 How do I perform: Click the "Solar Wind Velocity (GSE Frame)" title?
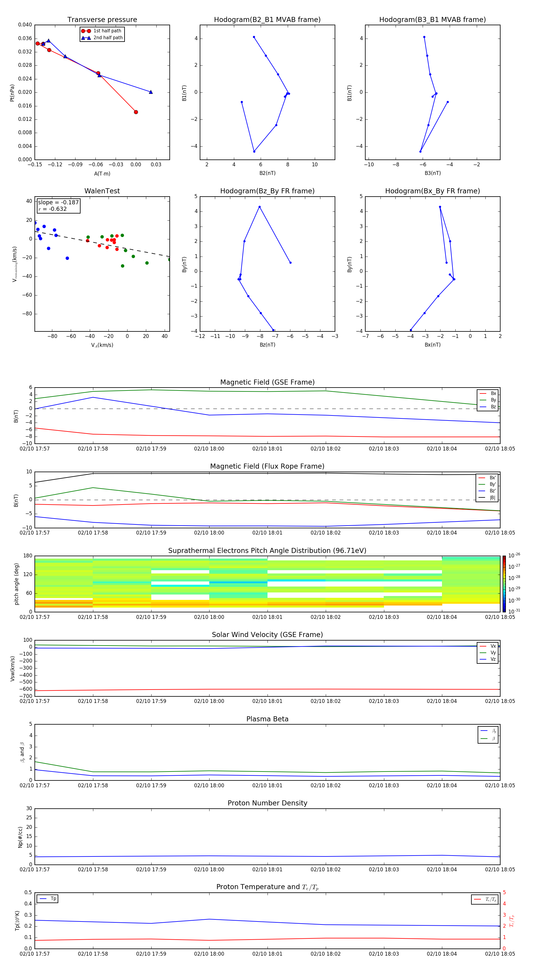267,635
